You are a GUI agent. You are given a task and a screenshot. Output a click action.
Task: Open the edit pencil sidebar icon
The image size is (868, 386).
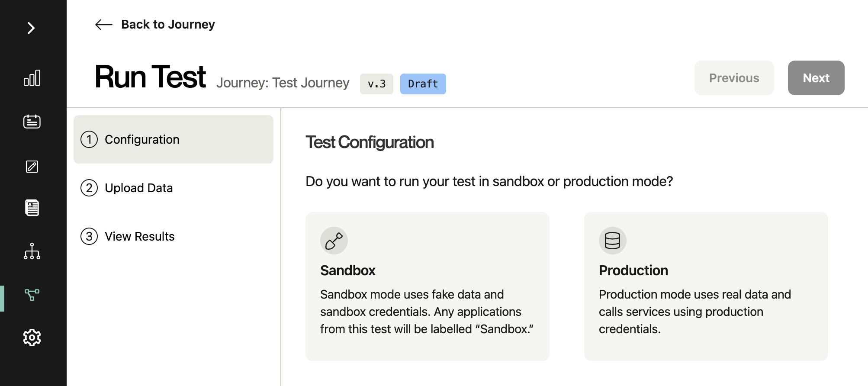32,167
